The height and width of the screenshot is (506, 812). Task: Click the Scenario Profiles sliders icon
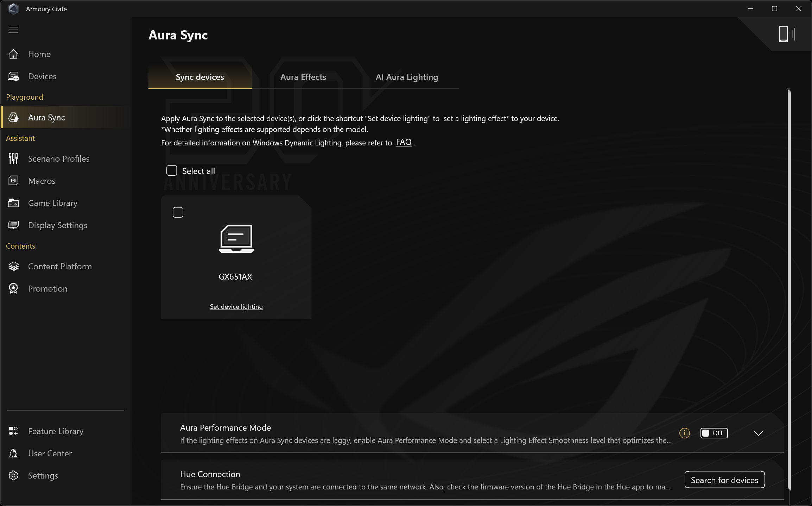coord(13,158)
